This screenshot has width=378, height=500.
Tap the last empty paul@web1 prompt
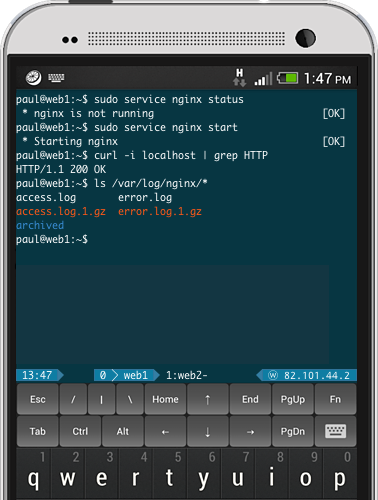coord(52,239)
